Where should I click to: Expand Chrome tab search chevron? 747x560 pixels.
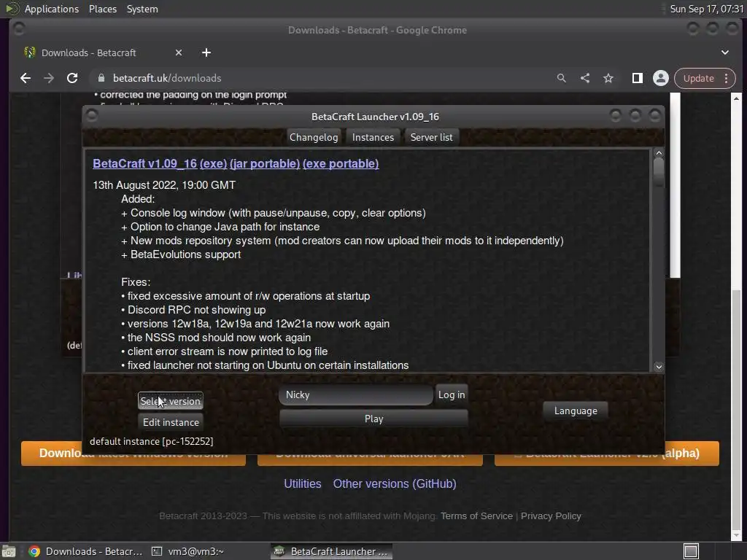coord(724,52)
